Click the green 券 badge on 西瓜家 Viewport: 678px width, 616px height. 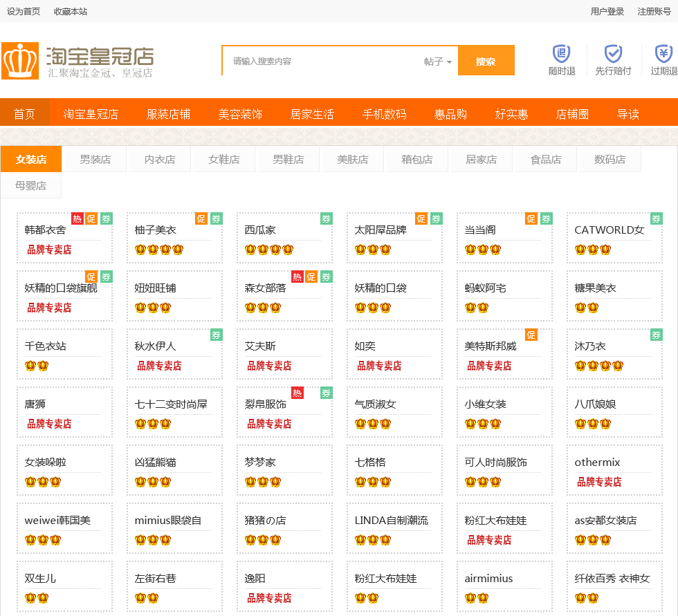(326, 218)
